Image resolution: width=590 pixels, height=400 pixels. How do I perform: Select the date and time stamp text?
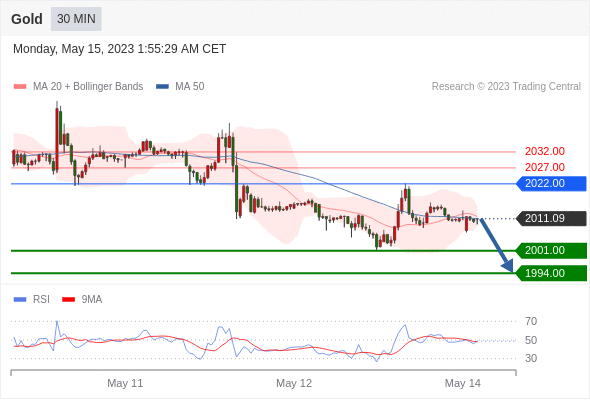pyautogui.click(x=119, y=49)
